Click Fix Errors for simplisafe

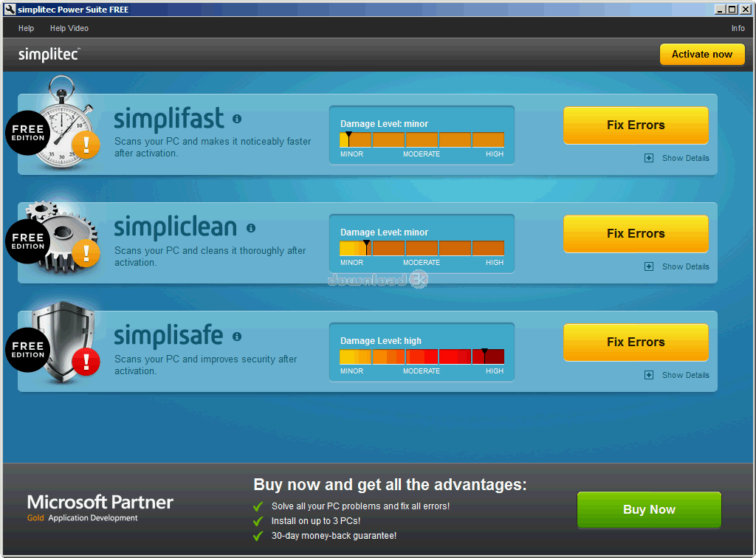point(636,342)
